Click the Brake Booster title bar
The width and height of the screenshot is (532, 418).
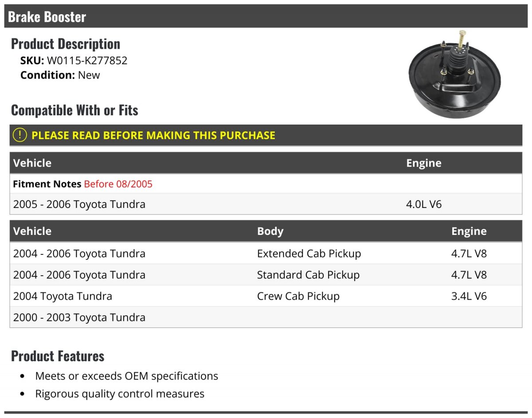266,16
